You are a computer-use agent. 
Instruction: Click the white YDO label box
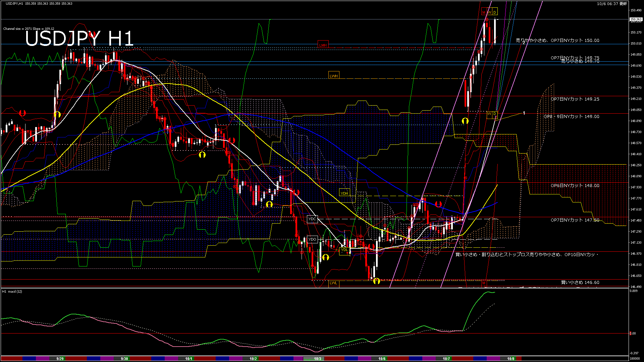point(312,239)
